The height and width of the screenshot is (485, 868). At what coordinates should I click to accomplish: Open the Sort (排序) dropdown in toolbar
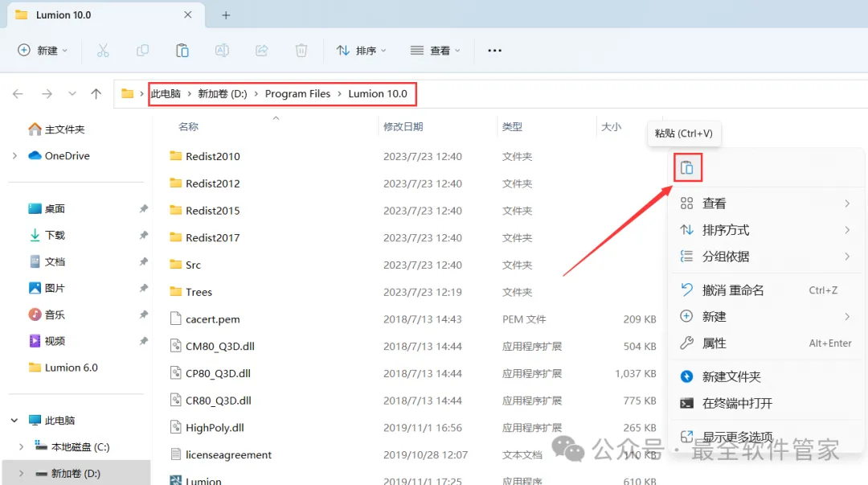click(x=361, y=51)
